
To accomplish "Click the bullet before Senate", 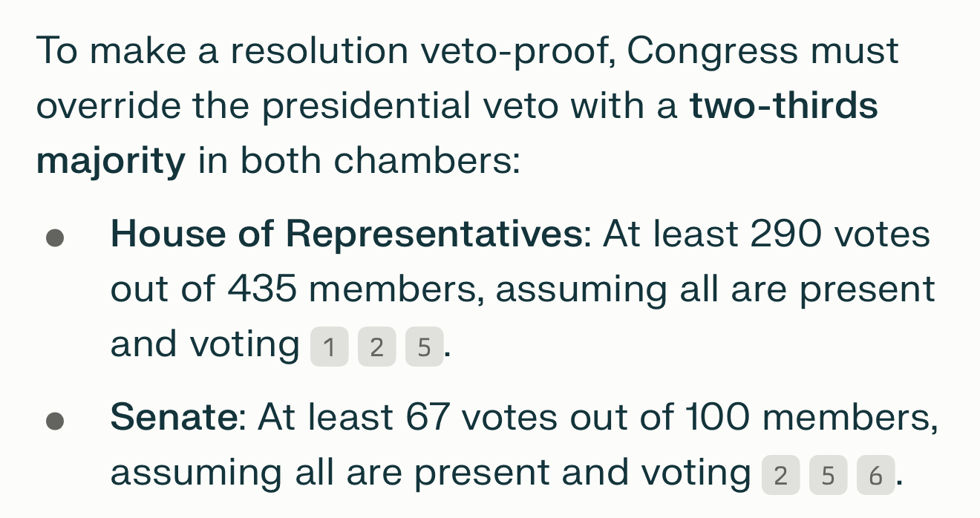I will click(x=54, y=422).
